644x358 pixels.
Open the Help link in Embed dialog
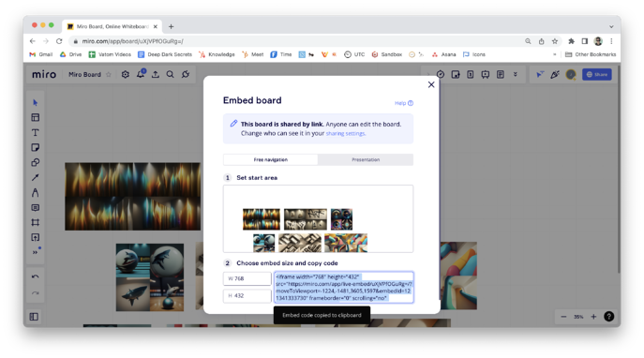404,103
